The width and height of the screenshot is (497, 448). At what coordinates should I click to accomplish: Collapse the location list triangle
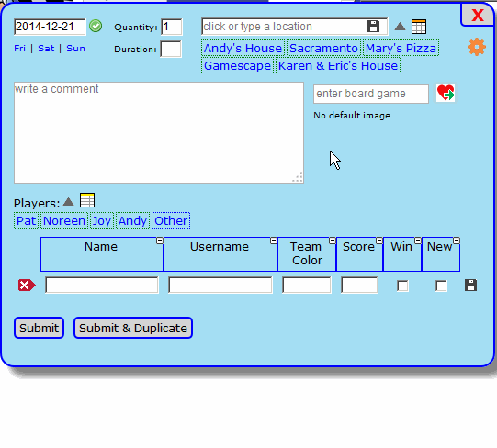pos(400,27)
